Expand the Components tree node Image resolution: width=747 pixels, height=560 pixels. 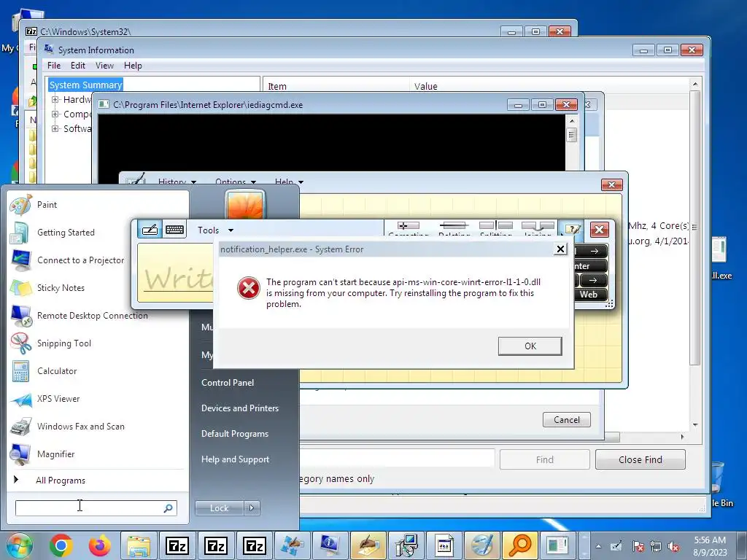(55, 114)
